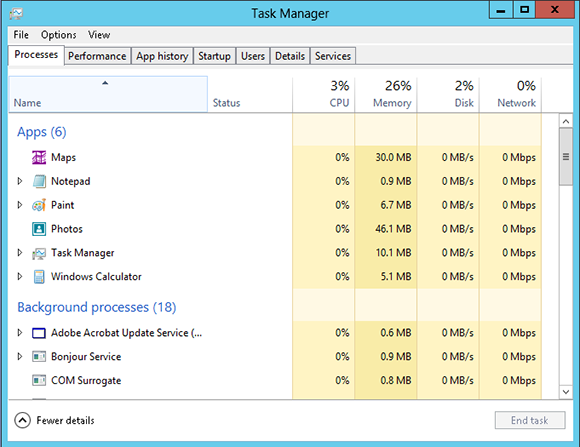Select the Paint process name
This screenshot has width=580, height=447.
tap(63, 205)
